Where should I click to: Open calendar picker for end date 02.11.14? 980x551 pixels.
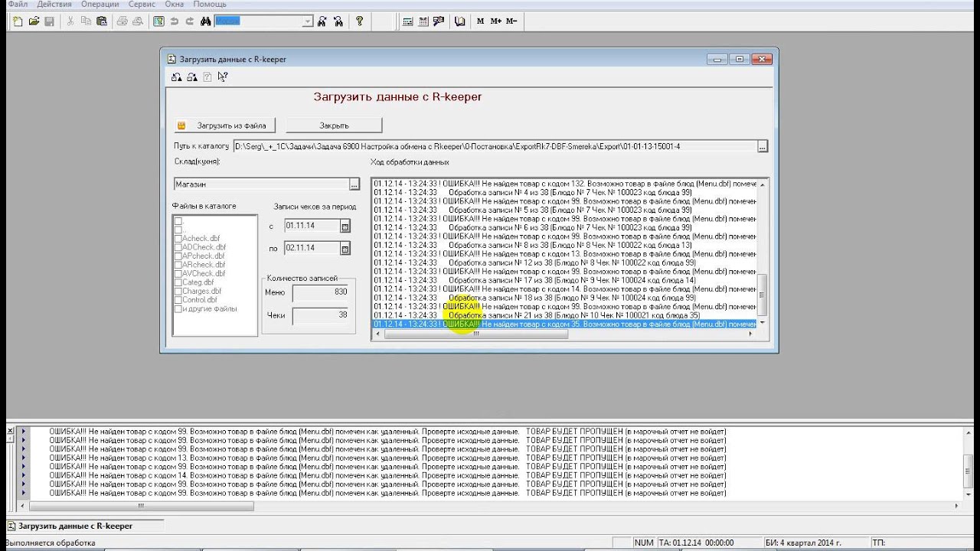coord(345,249)
